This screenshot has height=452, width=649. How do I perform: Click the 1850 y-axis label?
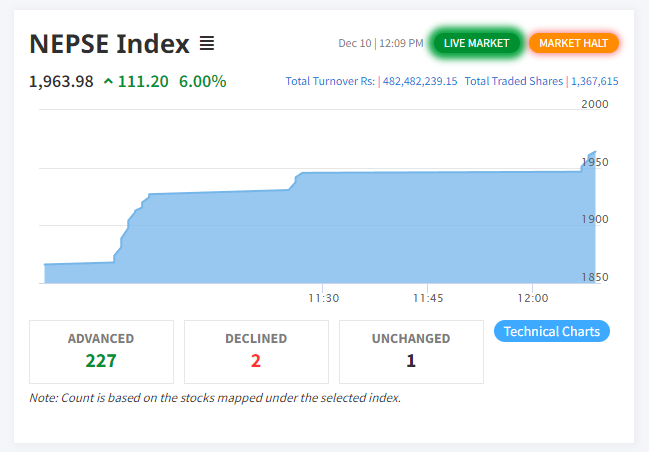(x=594, y=277)
